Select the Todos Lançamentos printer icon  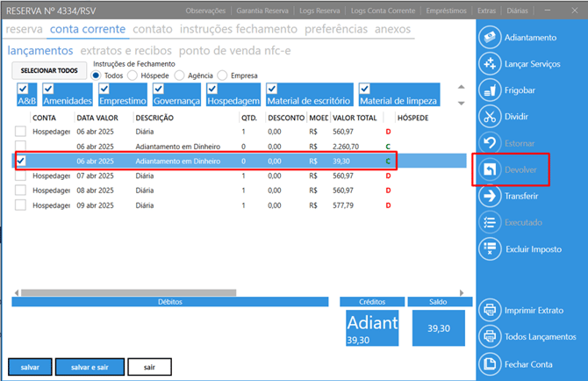click(x=490, y=336)
